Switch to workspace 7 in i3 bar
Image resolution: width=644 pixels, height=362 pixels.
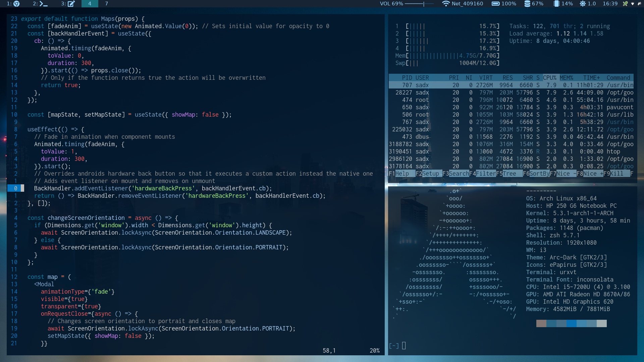(x=106, y=4)
